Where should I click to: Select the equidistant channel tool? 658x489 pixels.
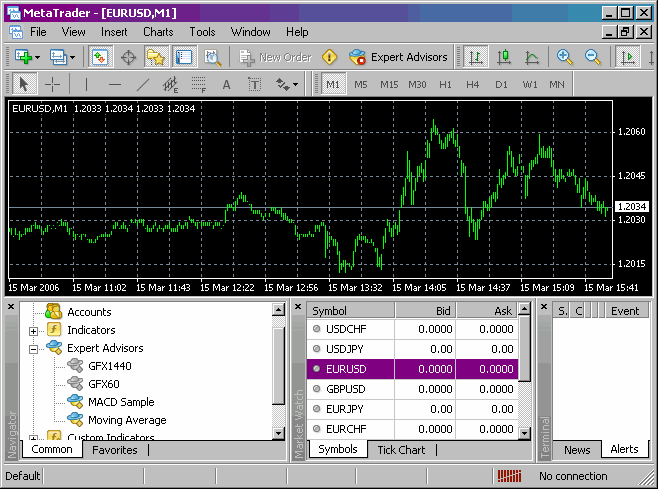pos(170,84)
